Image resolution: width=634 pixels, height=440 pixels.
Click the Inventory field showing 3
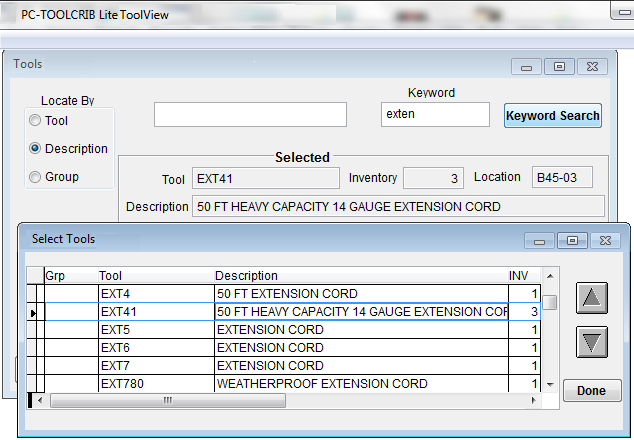point(433,178)
